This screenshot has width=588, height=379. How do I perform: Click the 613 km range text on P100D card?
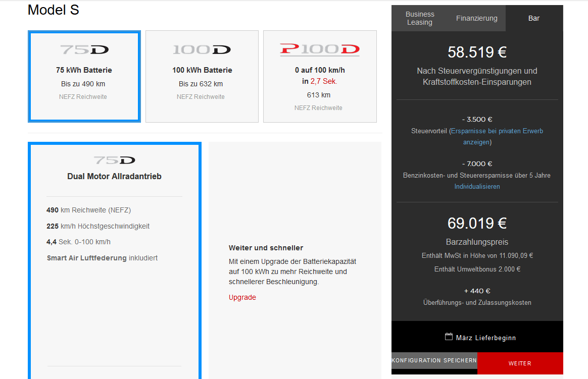[319, 95]
